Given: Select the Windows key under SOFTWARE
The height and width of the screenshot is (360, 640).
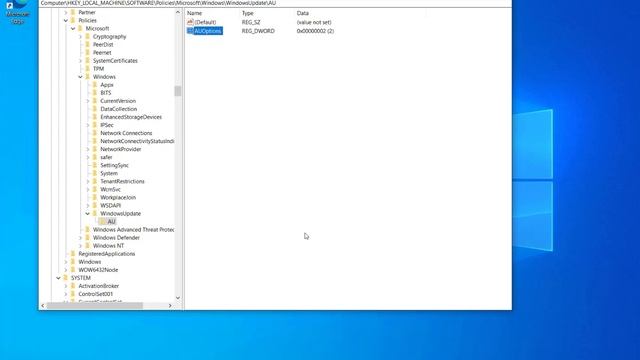Looking at the screenshot, I should tap(89, 262).
